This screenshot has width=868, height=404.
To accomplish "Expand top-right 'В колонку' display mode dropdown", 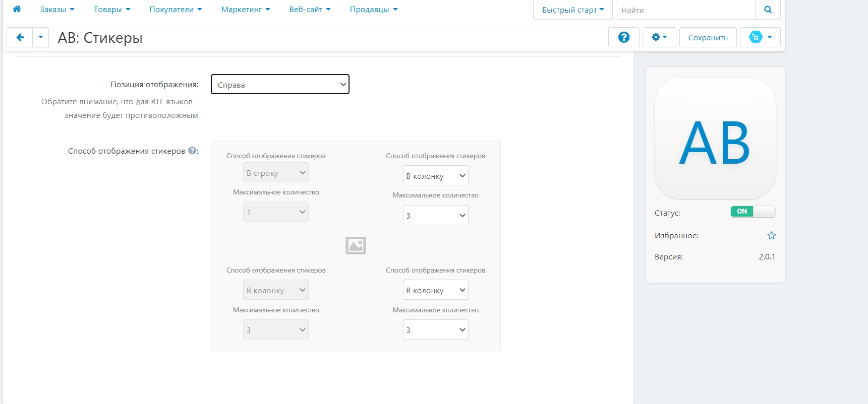I will (435, 176).
